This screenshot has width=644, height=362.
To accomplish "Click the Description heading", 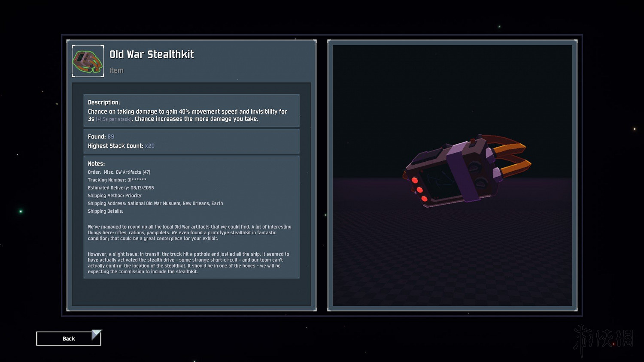I will [x=104, y=103].
